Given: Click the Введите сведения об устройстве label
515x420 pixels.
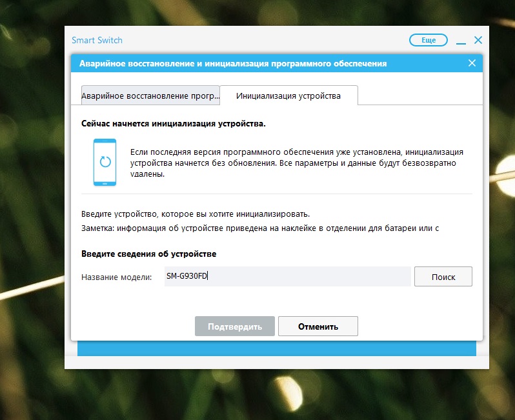Looking at the screenshot, I should click(x=149, y=254).
